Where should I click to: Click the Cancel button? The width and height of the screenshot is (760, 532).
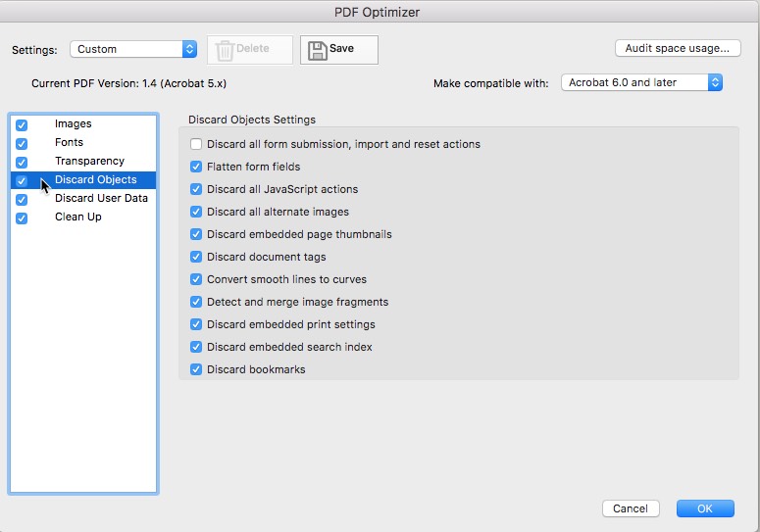pyautogui.click(x=631, y=508)
